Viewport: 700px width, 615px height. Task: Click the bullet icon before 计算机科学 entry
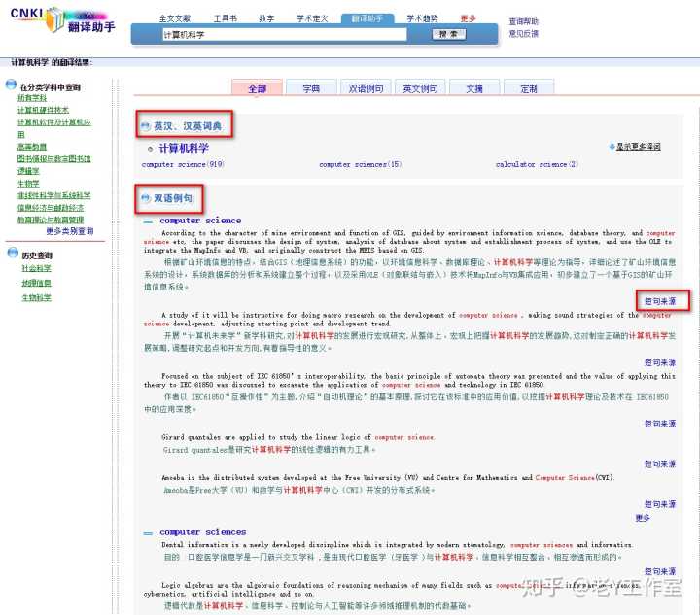pyautogui.click(x=151, y=149)
